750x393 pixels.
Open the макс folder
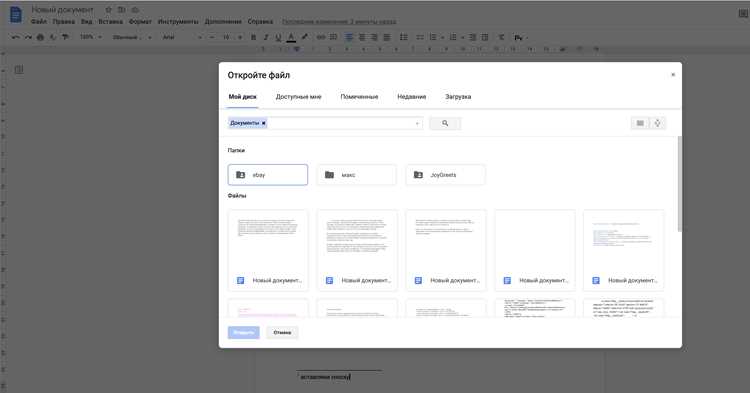coord(356,175)
